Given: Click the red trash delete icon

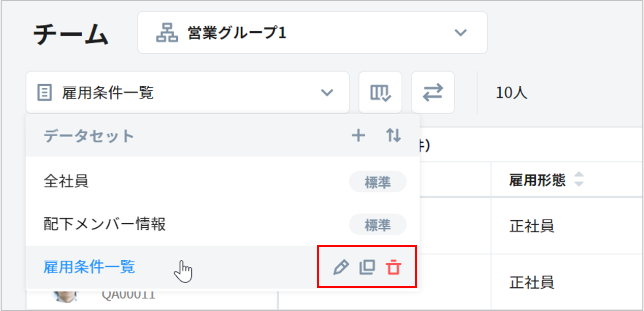Looking at the screenshot, I should 393,267.
